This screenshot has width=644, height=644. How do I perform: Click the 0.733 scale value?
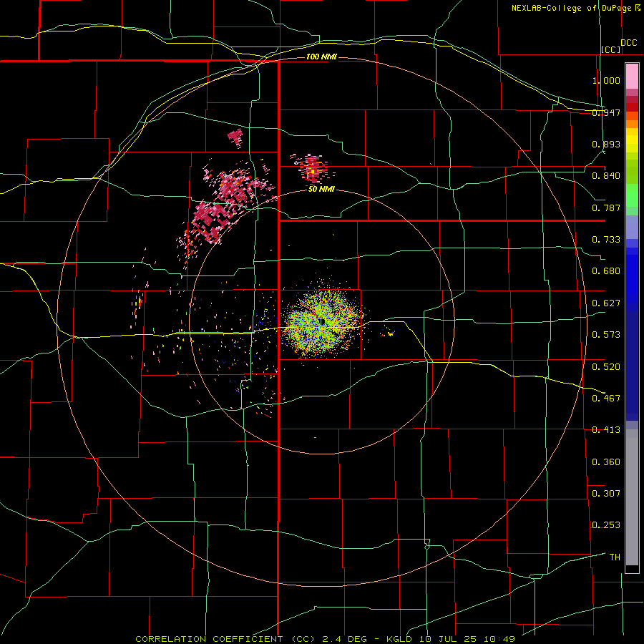coord(606,240)
